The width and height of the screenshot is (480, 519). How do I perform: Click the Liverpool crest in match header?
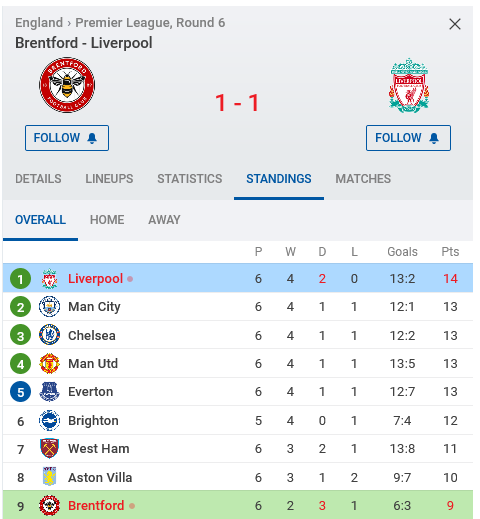[409, 85]
